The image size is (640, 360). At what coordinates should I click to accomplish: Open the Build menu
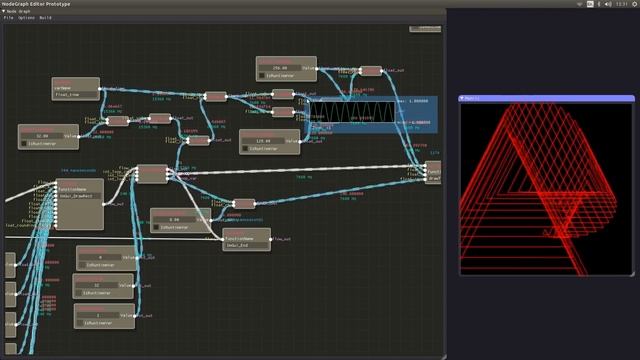coord(45,18)
